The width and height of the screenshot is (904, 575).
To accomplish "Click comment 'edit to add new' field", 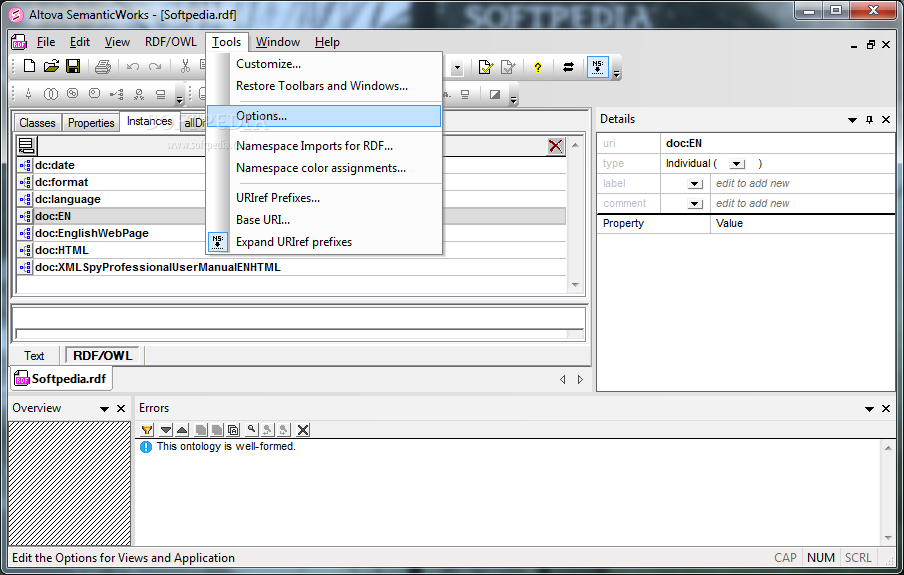I will (802, 204).
